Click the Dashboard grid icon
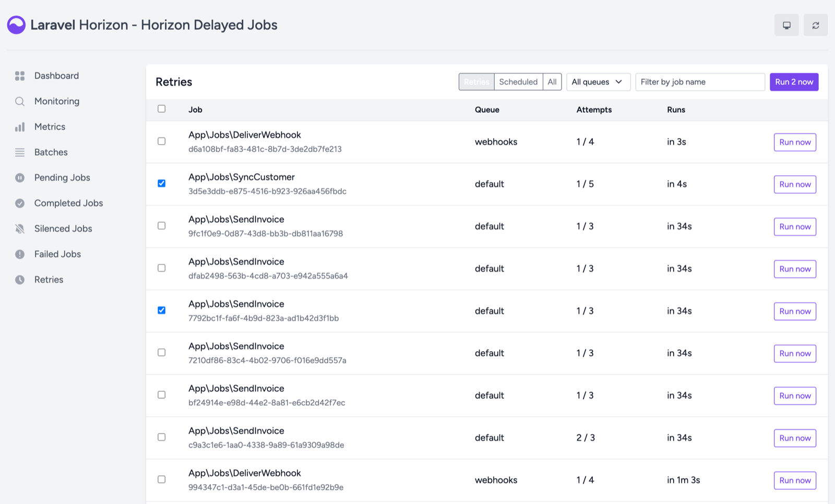 coord(20,76)
